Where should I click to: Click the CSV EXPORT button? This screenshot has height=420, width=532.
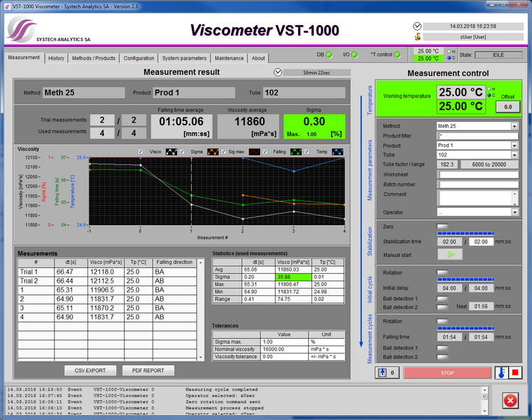90,370
